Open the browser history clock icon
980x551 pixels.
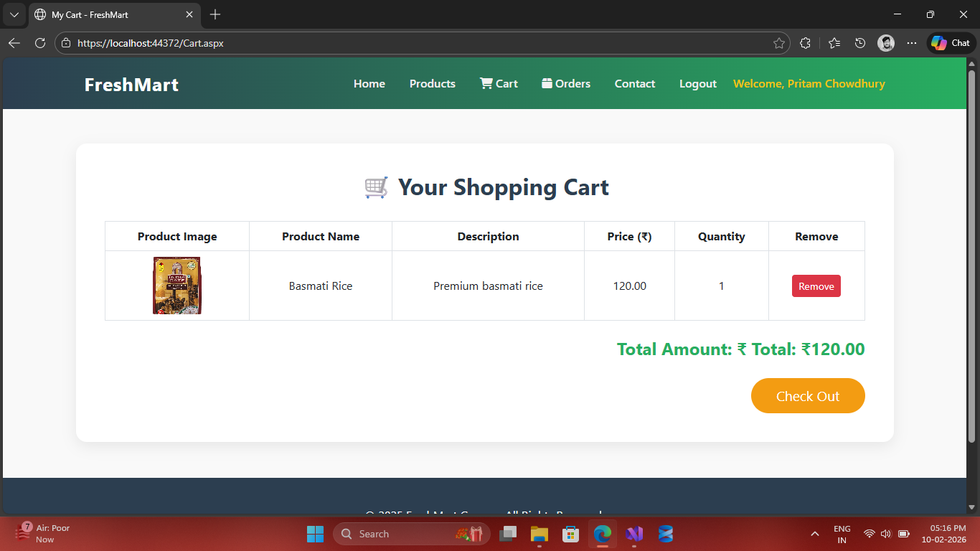click(860, 43)
